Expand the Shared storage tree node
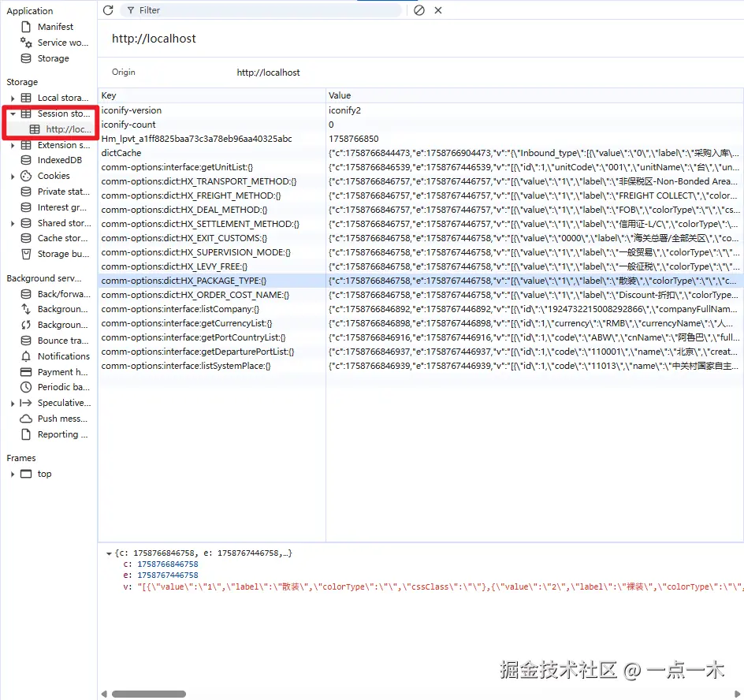The image size is (744, 700). pyautogui.click(x=13, y=223)
